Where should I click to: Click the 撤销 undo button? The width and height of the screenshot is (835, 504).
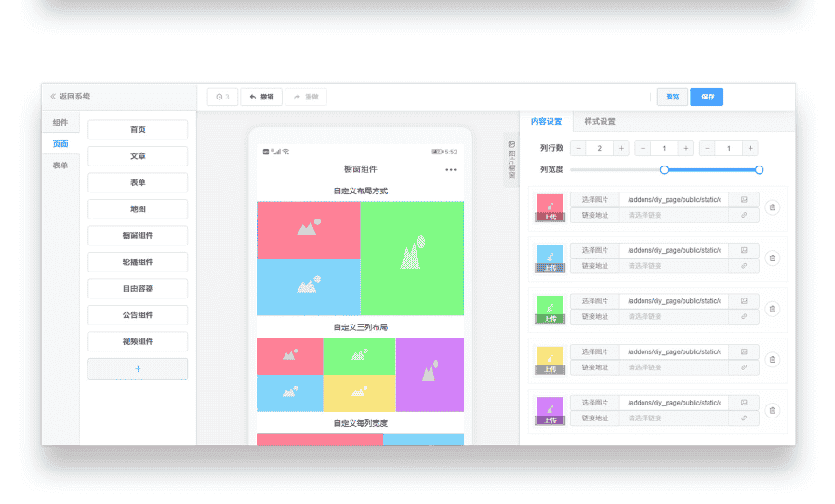point(261,97)
